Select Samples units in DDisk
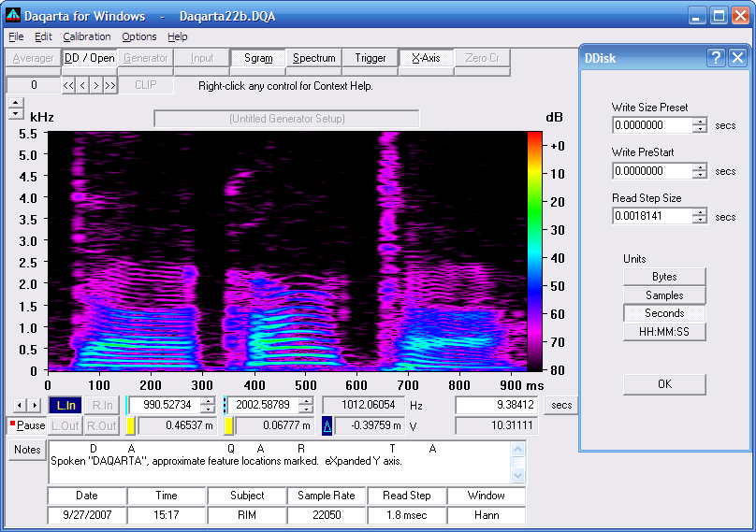 click(664, 295)
